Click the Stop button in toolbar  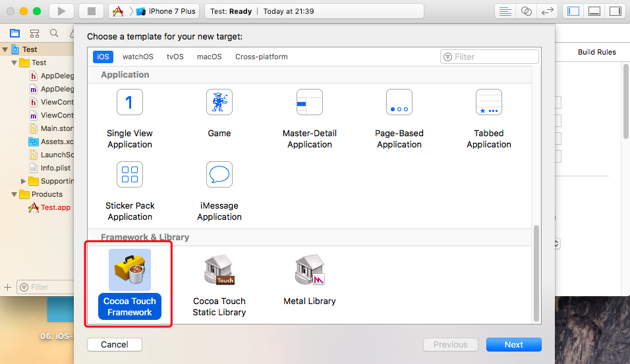coord(92,11)
